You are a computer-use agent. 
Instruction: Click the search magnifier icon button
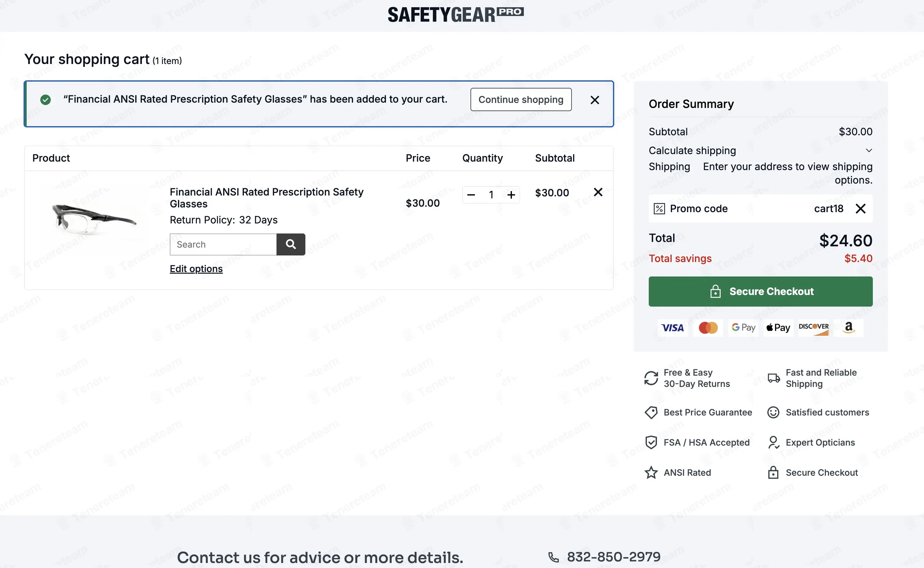tap(290, 244)
